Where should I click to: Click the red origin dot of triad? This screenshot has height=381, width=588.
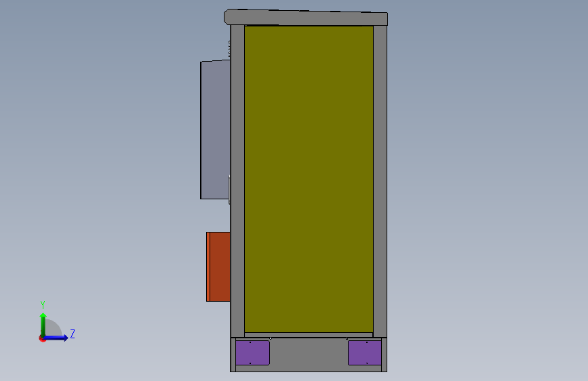[42, 339]
